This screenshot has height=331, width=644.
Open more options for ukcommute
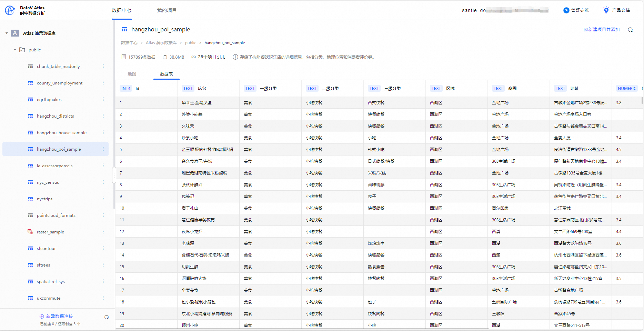[103, 298]
